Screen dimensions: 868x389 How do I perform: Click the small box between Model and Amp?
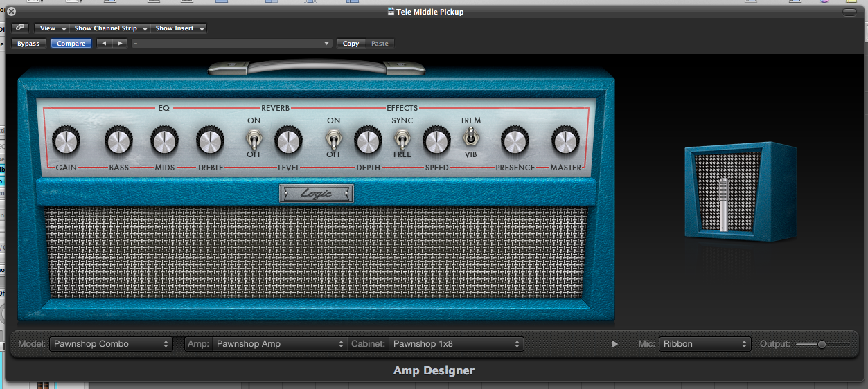(x=179, y=343)
